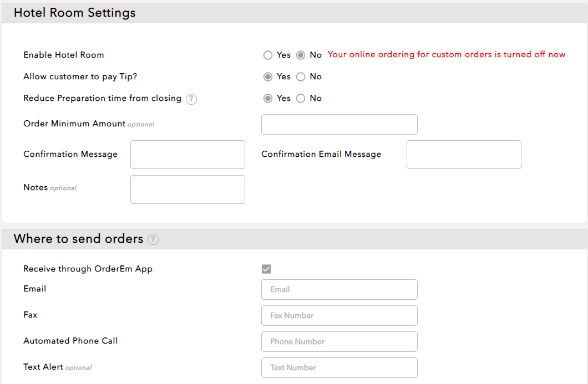Click the Fax Number field
The width and height of the screenshot is (588, 384).
(x=339, y=315)
